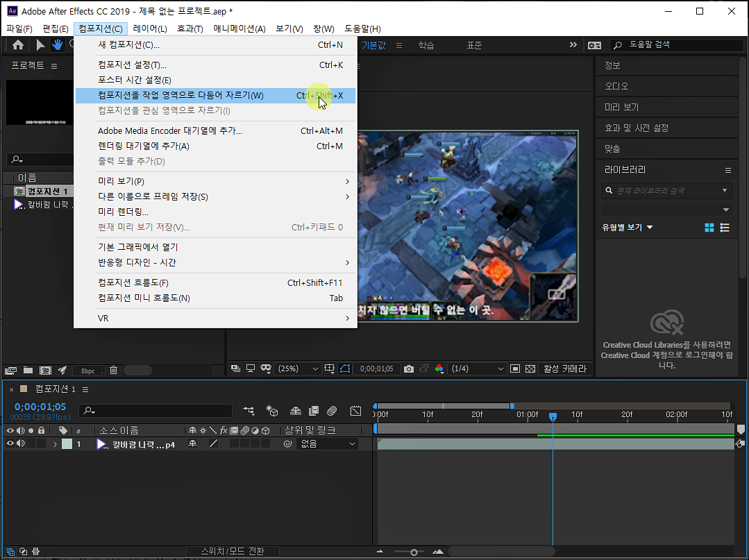Delete selected item with trash icon
The width and height of the screenshot is (749, 560).
pos(114,370)
